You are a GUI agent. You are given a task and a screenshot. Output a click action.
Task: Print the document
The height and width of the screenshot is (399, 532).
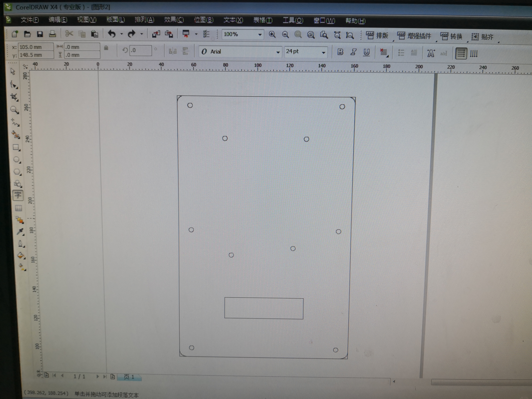[x=52, y=34]
